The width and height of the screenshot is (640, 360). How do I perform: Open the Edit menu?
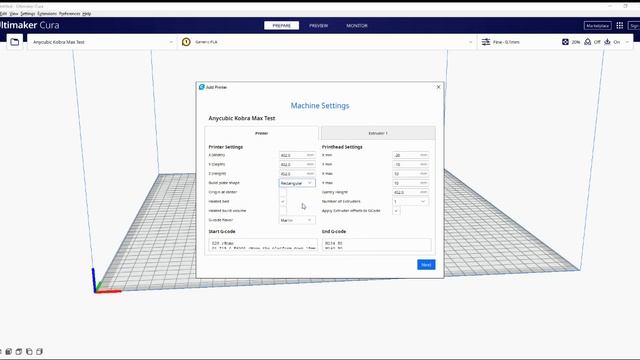click(3, 13)
